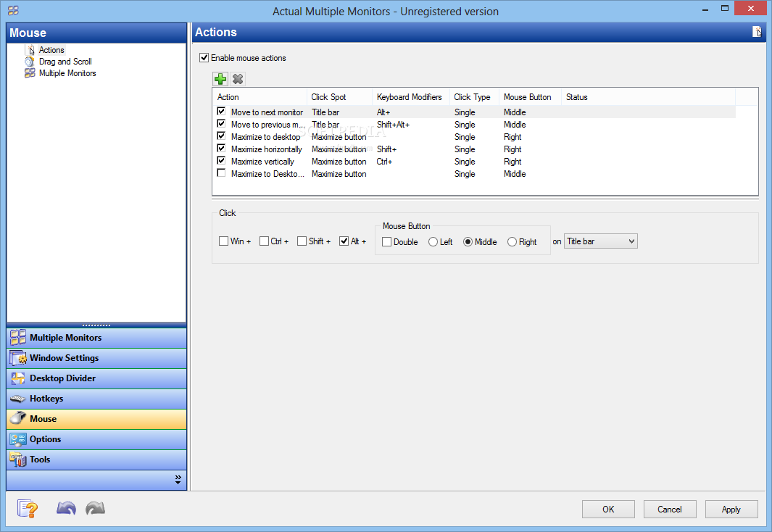Open the Hotkeys section
Viewport: 772px width, 532px height.
[x=96, y=398]
